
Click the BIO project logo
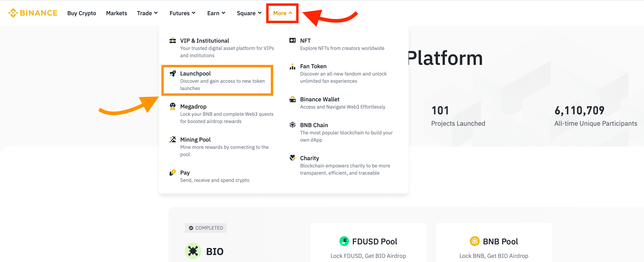point(193,251)
